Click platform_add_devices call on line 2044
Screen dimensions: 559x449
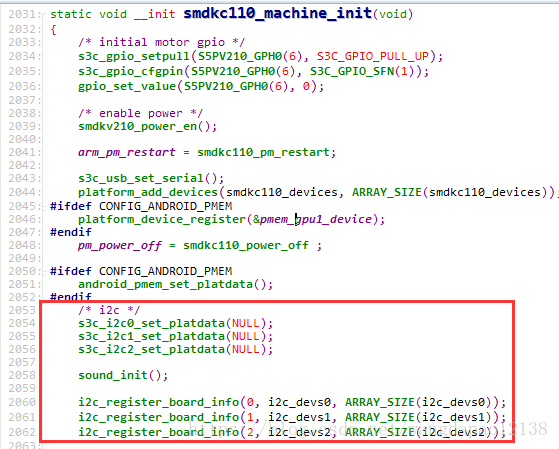coord(148,193)
